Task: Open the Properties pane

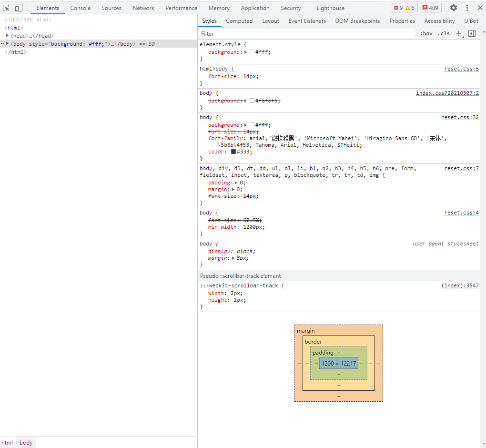Action: point(402,21)
